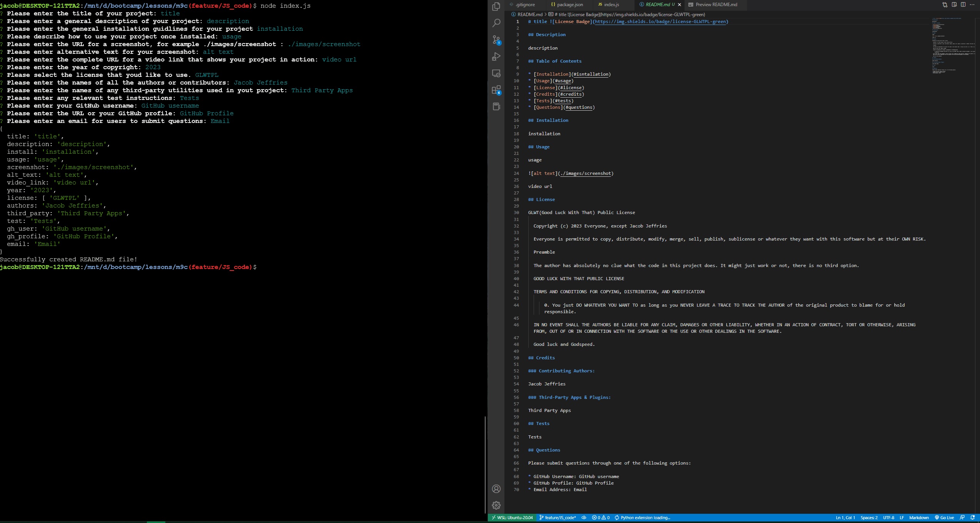Click the '## Questions' heading

pyautogui.click(x=544, y=450)
